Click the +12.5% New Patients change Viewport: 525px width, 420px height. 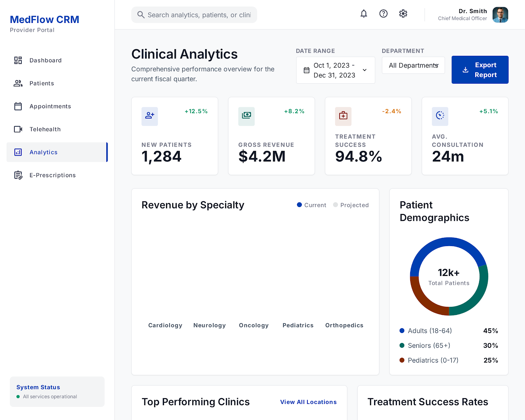196,111
